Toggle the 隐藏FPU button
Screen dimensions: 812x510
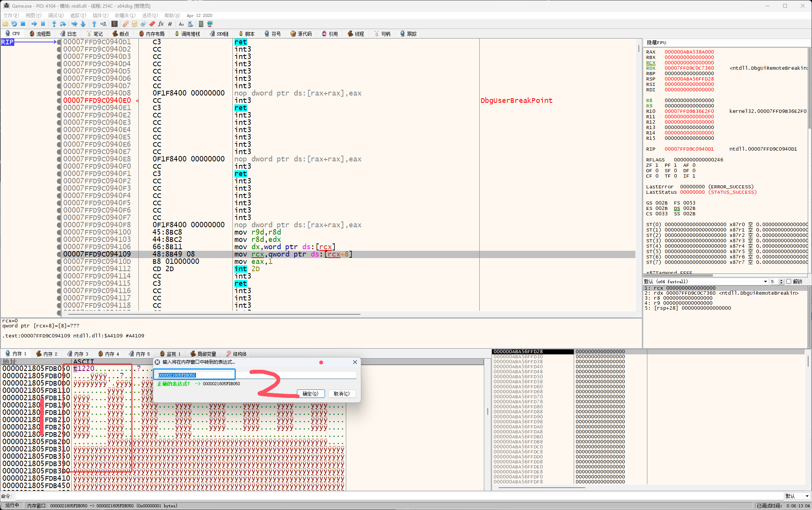point(656,42)
